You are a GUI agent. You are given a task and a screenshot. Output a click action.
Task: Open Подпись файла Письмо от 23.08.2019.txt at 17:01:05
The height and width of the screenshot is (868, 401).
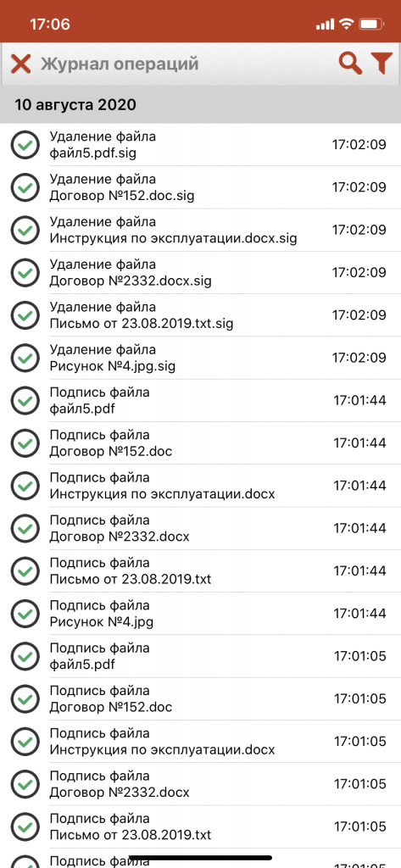[200, 826]
